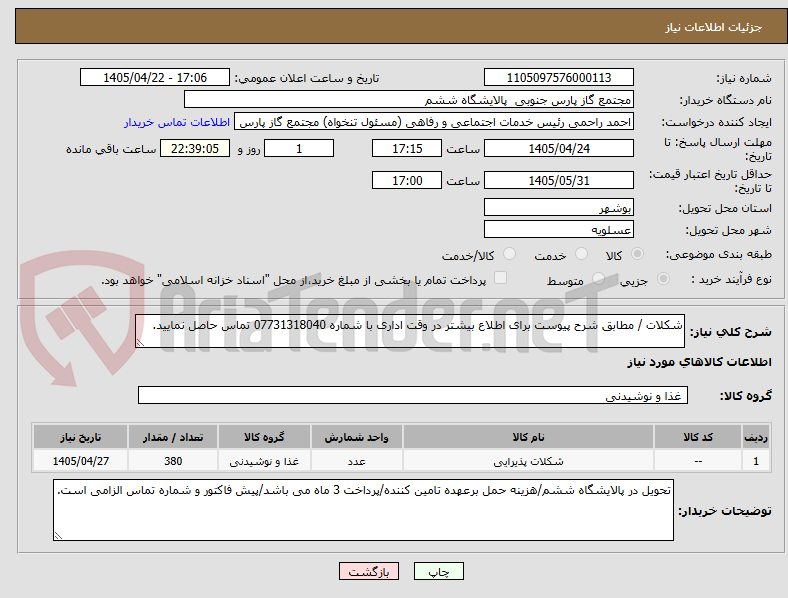Click the واحد شمارش column header
Screen dimensions: 788x598
tap(356, 437)
